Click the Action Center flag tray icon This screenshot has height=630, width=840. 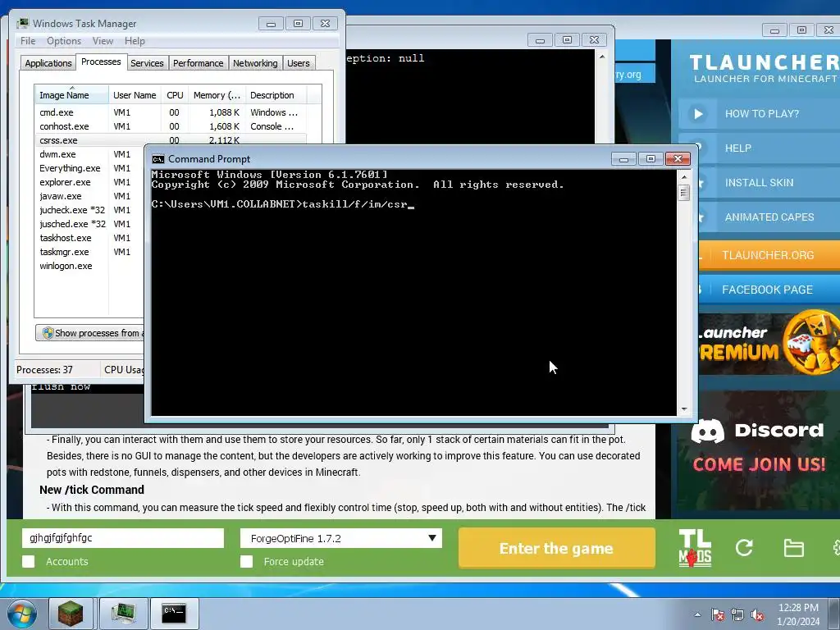coord(717,614)
